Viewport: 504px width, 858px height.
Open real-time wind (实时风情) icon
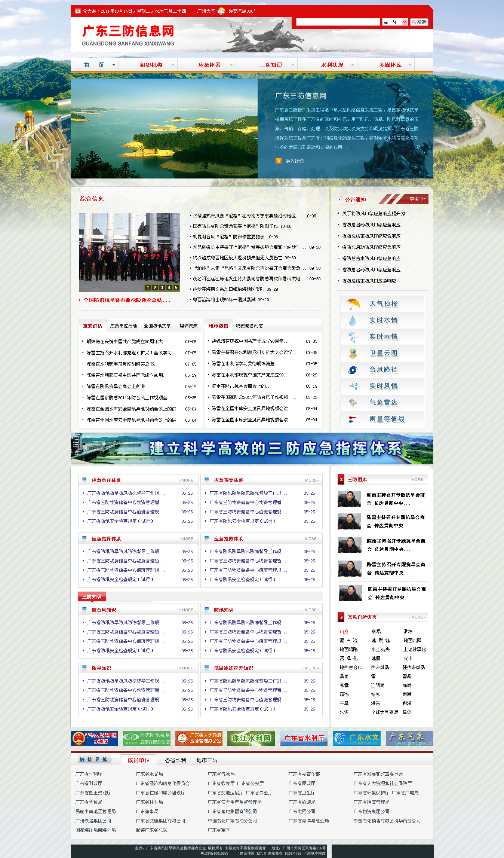click(x=353, y=386)
